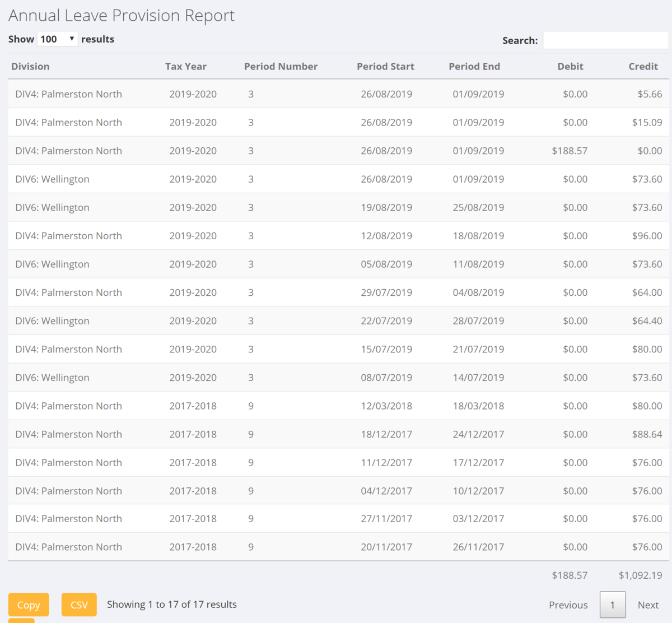This screenshot has width=672, height=623.
Task: Sort by Period Number column
Action: 281,66
